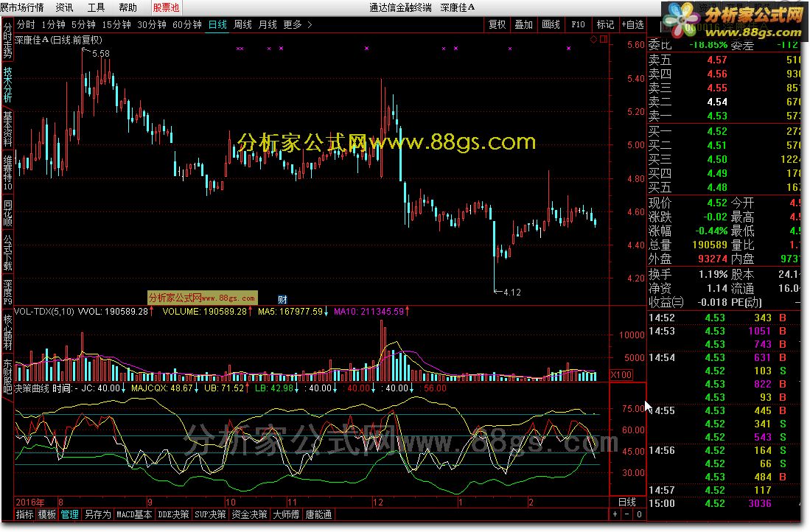Switch to 周线 weekly tab
Screen dimensions: 810x532
[242, 24]
